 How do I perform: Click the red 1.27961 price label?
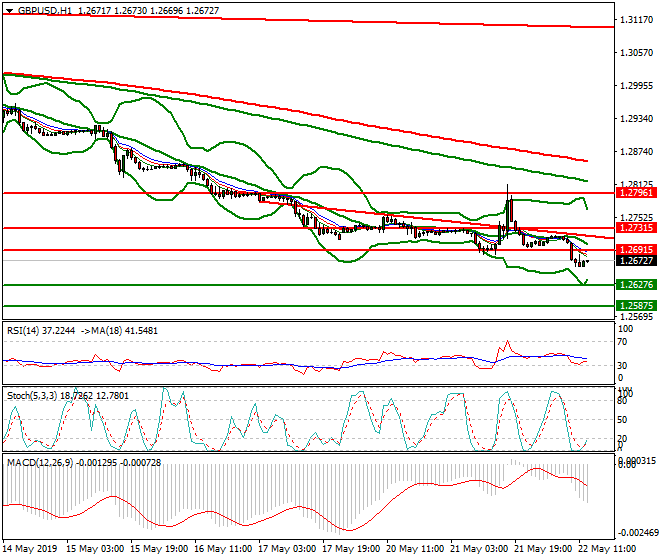click(x=636, y=193)
